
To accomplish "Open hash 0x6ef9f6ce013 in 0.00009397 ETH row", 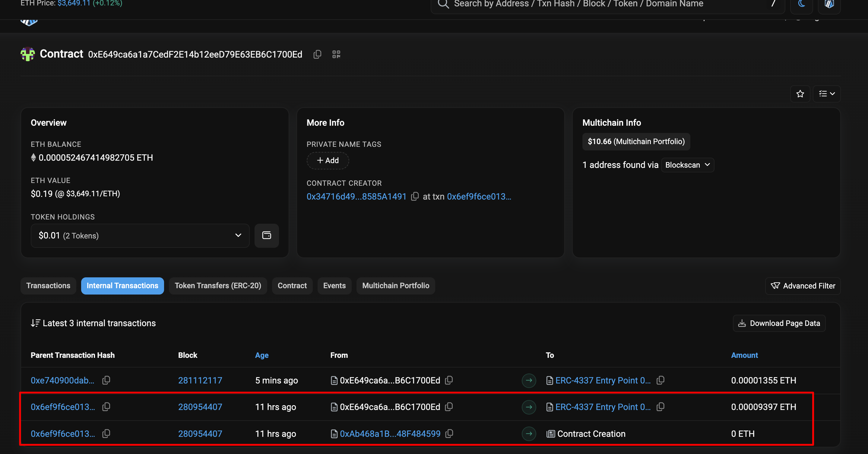I will pos(63,407).
